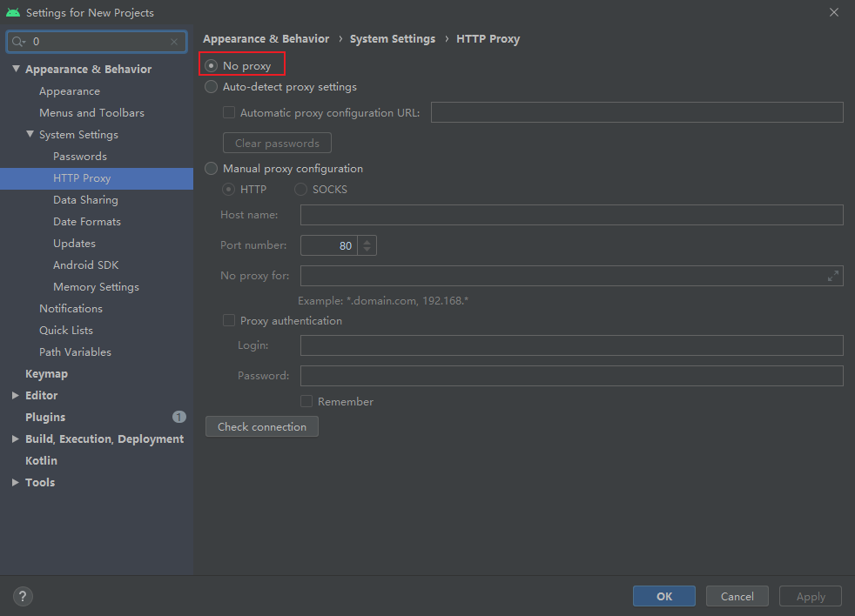This screenshot has height=616, width=855.
Task: Click the Clear passwords button
Action: point(277,143)
